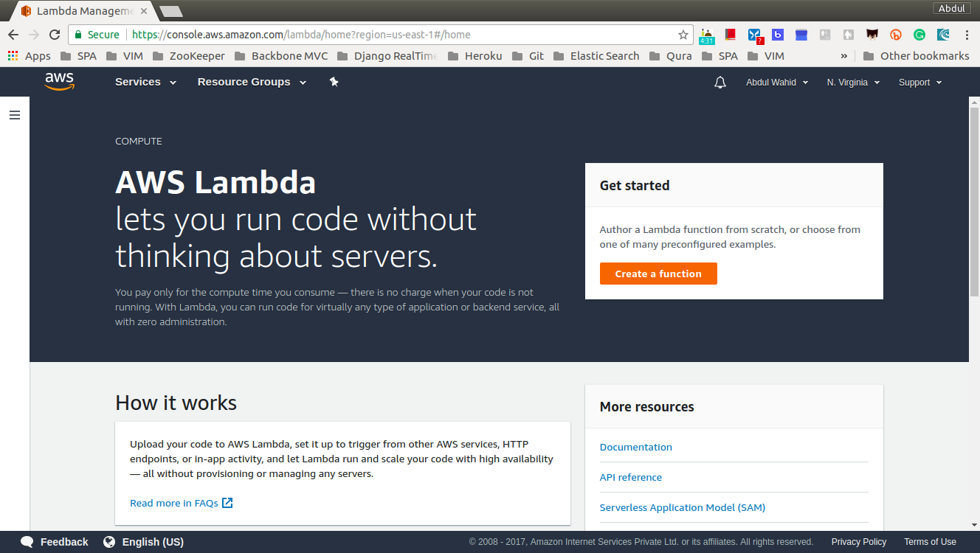Click the Create a function button
Viewport: 980px width, 553px height.
point(658,274)
